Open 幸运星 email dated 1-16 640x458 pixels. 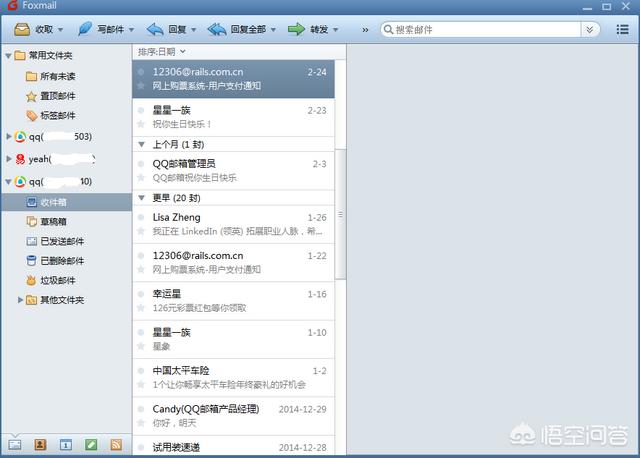(x=233, y=301)
